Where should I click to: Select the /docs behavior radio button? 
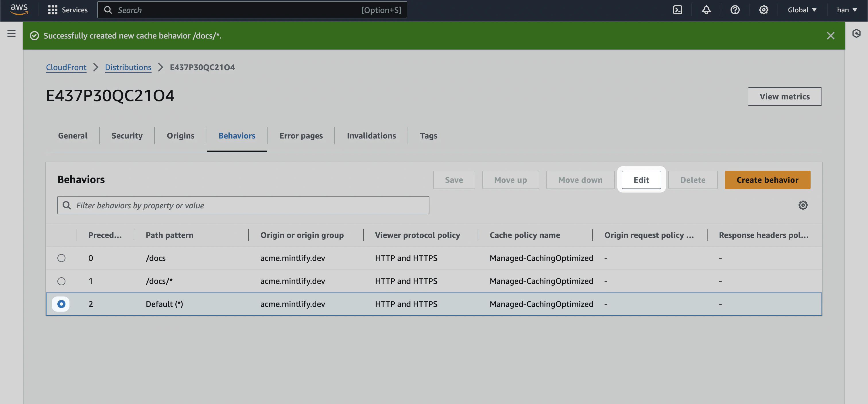point(61,258)
